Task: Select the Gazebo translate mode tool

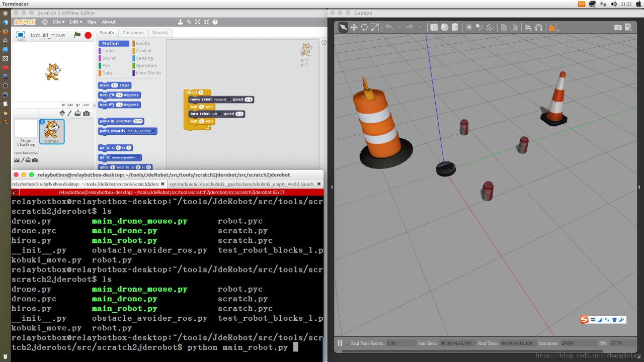Action: (354, 28)
